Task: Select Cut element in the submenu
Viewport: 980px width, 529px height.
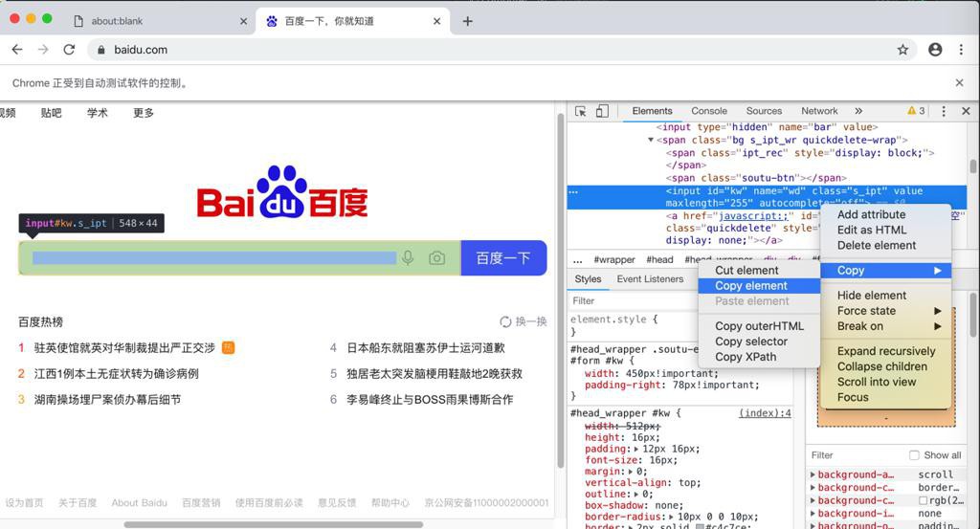Action: [759, 271]
